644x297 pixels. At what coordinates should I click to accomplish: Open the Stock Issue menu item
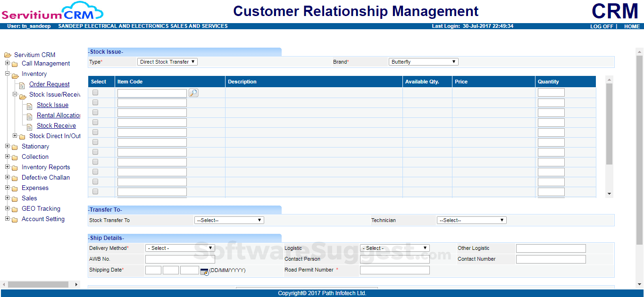point(52,105)
